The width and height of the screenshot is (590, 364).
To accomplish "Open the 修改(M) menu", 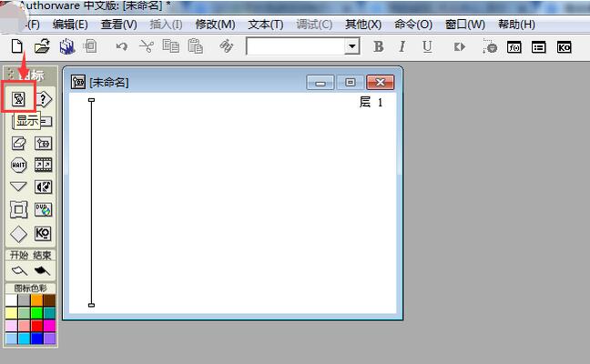I will (x=215, y=25).
